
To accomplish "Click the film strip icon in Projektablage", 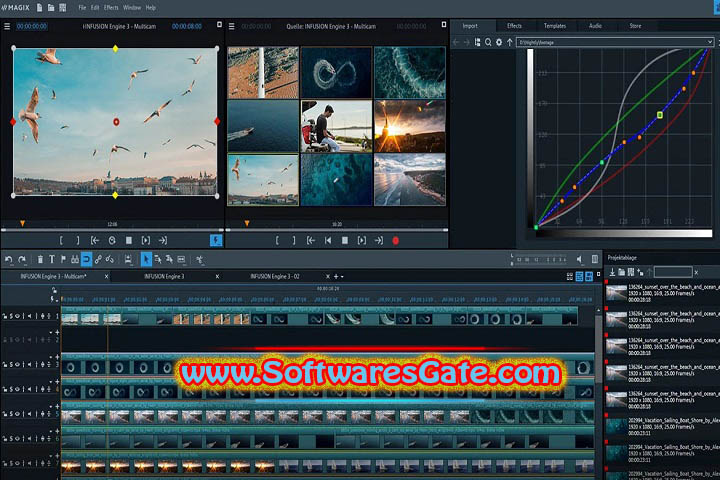I will tap(631, 272).
